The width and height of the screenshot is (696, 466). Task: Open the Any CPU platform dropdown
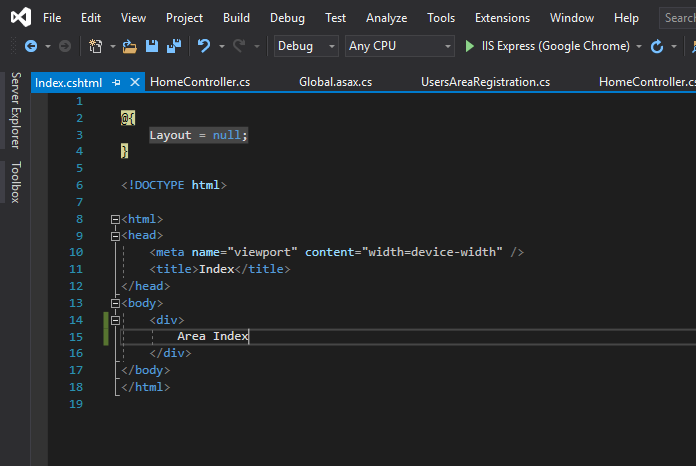tap(400, 46)
